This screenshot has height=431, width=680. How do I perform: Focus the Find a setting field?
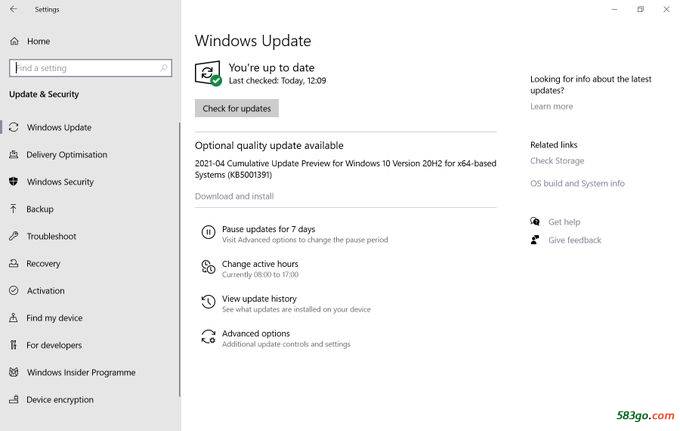click(x=90, y=68)
